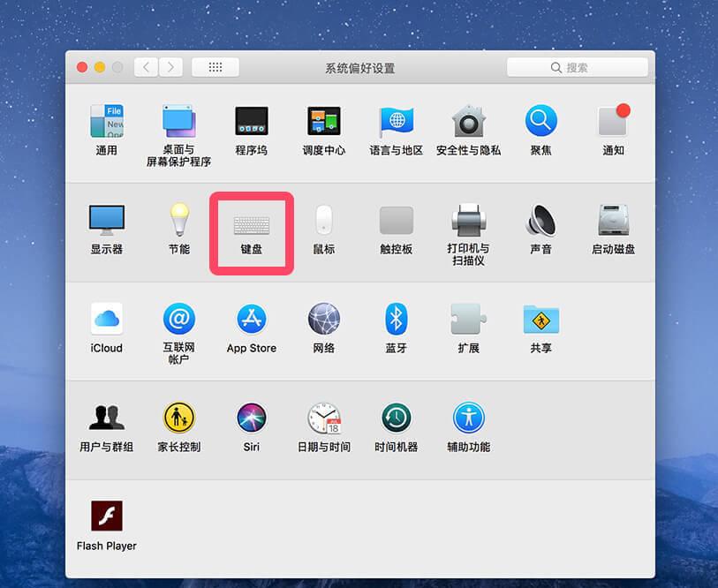Go back with the left chevron button
This screenshot has height=588, width=718.
pyautogui.click(x=146, y=67)
